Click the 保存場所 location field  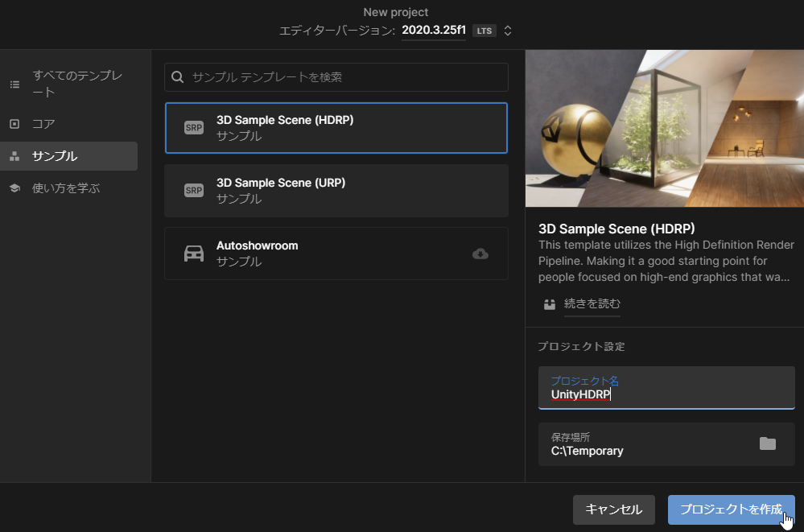point(666,444)
